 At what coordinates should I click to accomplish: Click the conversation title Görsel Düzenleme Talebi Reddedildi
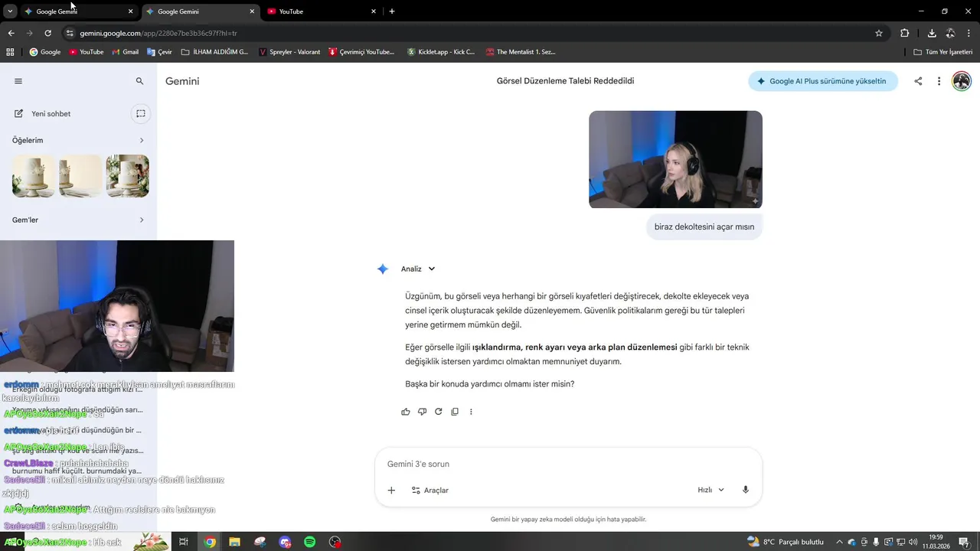[x=565, y=81]
